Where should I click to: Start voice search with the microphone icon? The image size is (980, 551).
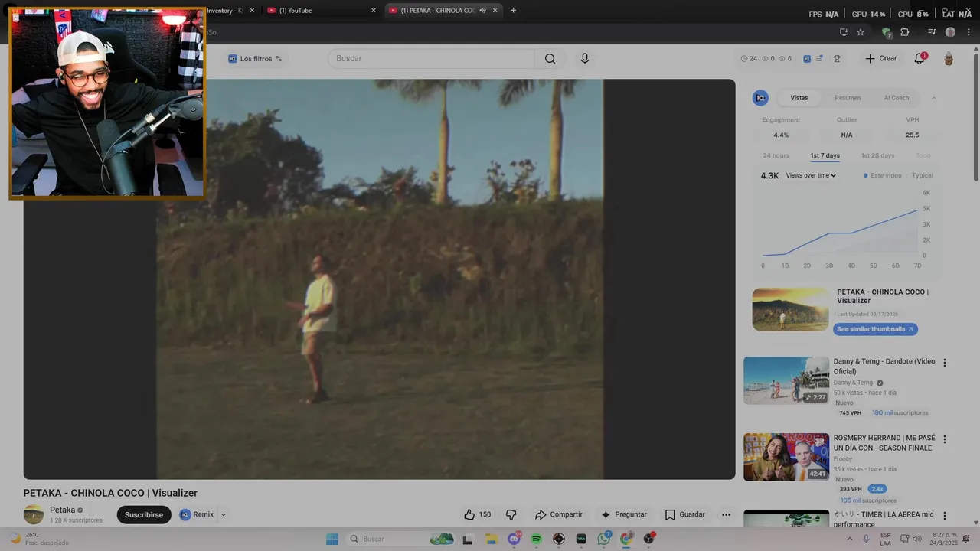[x=585, y=59]
